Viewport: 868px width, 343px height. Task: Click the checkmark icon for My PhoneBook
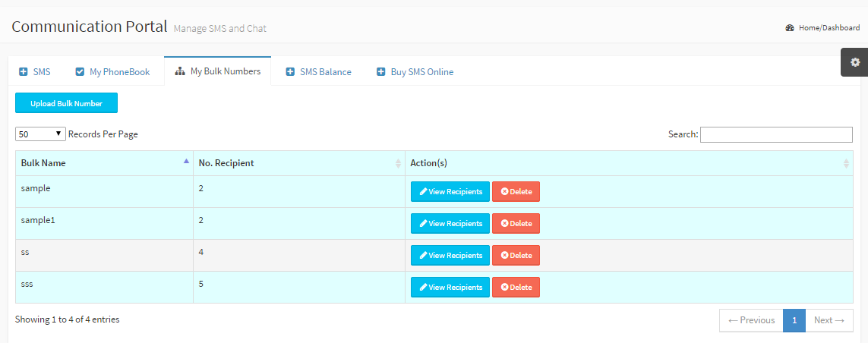point(80,72)
